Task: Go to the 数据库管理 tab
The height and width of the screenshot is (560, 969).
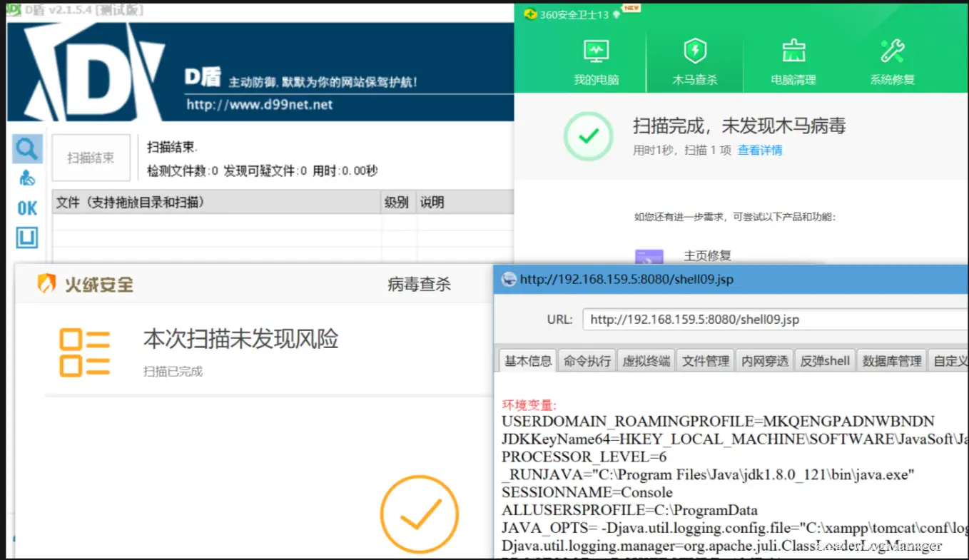Action: 892,361
